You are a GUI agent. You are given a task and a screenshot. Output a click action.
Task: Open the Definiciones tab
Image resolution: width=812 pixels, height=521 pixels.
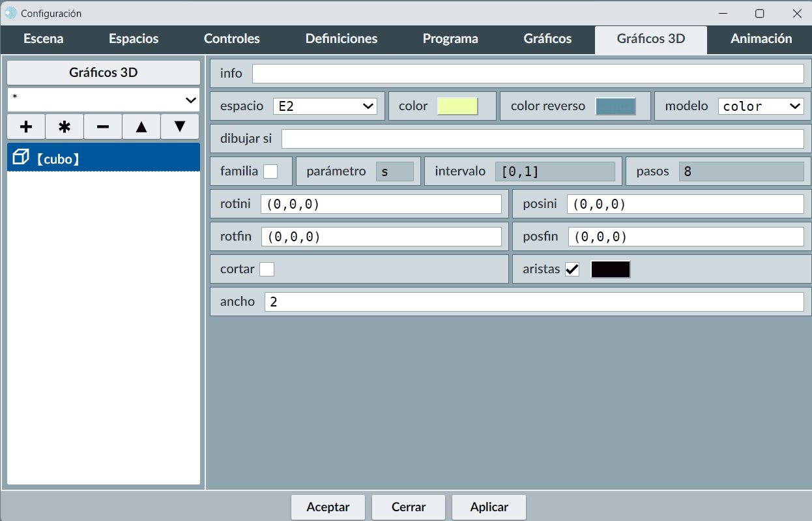[341, 38]
